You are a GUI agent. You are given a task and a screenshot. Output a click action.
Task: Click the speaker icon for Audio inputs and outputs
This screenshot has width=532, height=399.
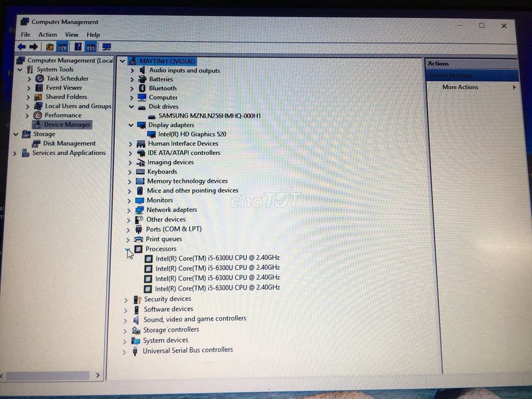143,70
